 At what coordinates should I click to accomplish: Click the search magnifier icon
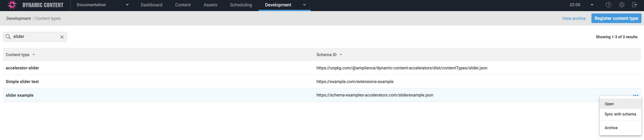8,37
